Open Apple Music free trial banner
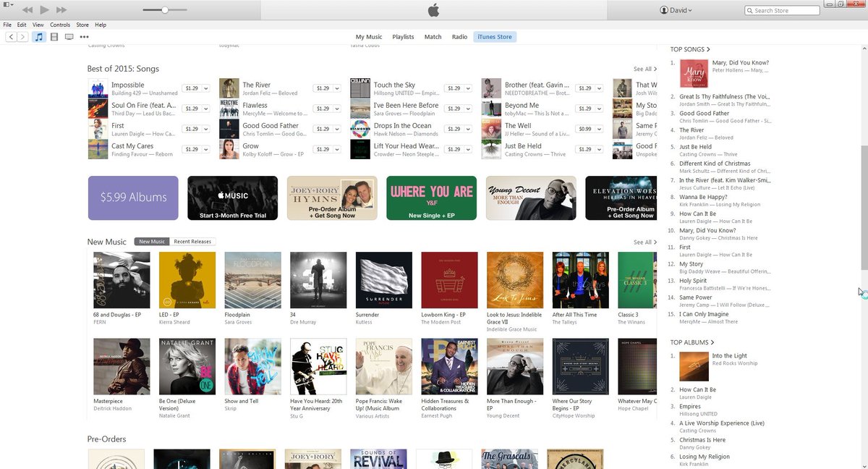 coord(232,198)
